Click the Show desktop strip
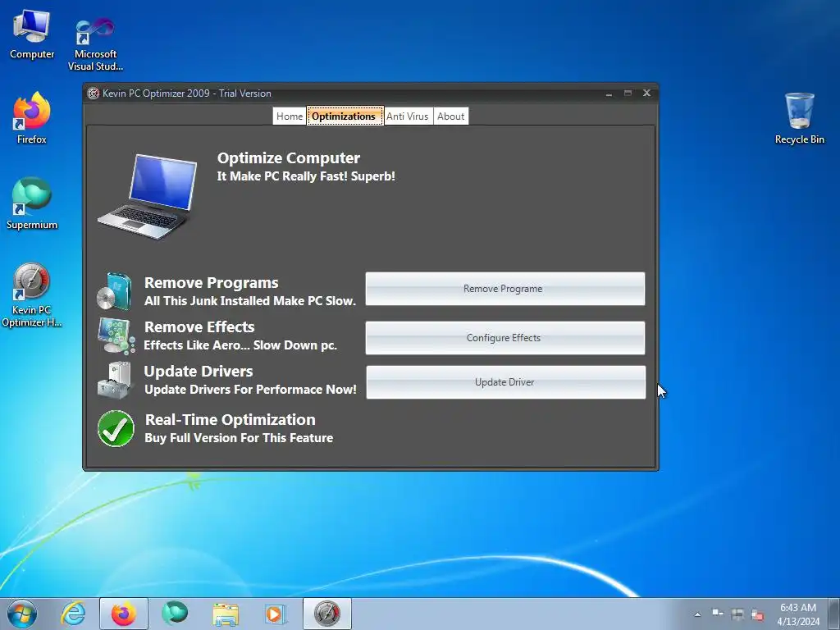 tap(834, 614)
